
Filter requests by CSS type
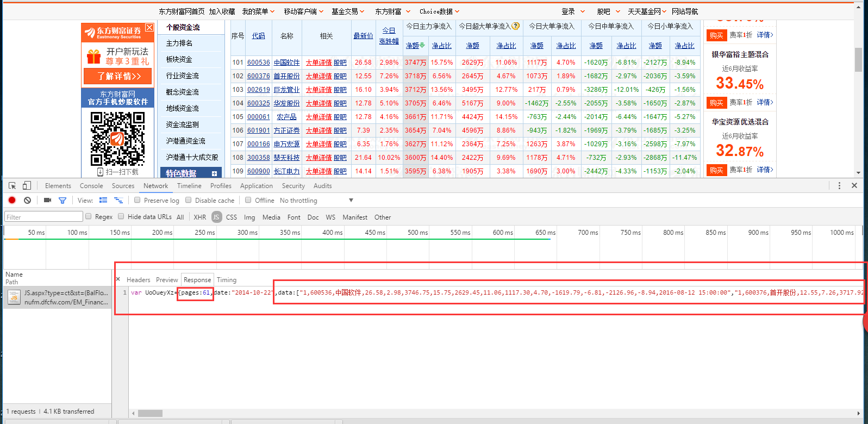(x=232, y=217)
